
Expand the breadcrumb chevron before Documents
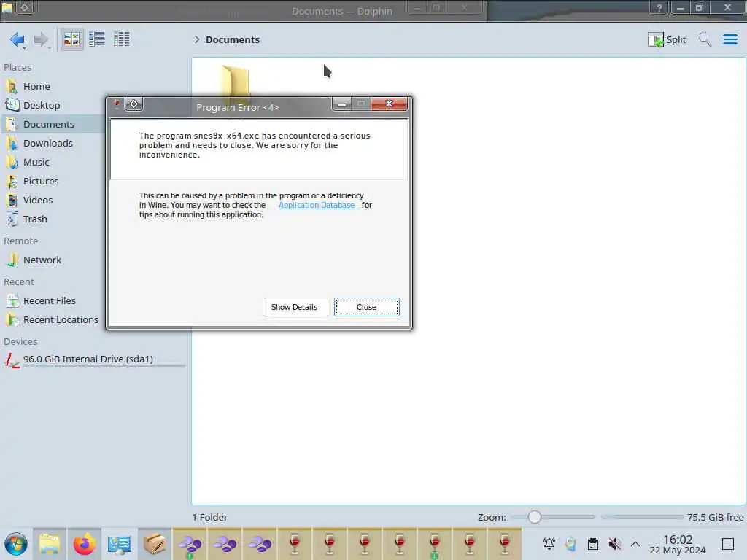(197, 39)
